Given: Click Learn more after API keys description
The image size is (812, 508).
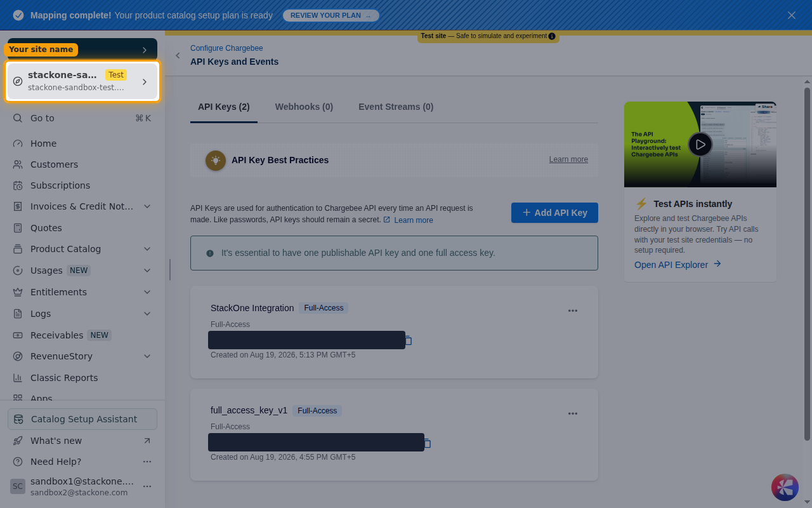Looking at the screenshot, I should (414, 220).
